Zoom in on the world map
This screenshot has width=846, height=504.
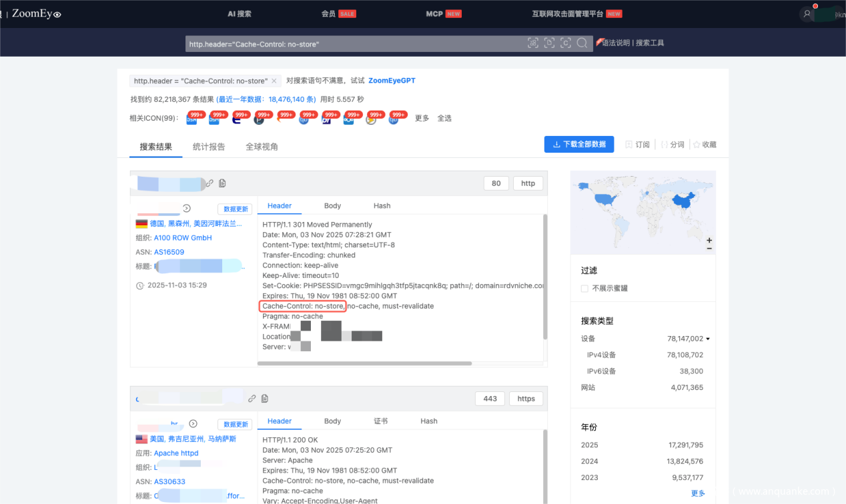709,240
